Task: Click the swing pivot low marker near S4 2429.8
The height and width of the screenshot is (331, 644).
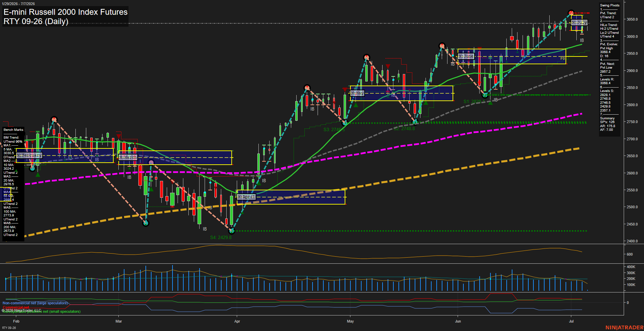Action: 232,231
